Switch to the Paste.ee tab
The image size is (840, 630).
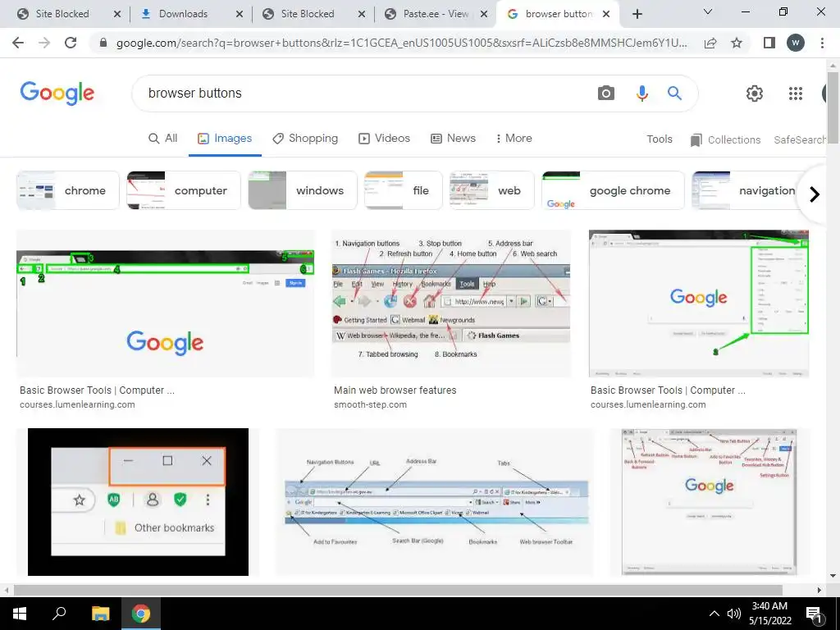click(x=436, y=14)
